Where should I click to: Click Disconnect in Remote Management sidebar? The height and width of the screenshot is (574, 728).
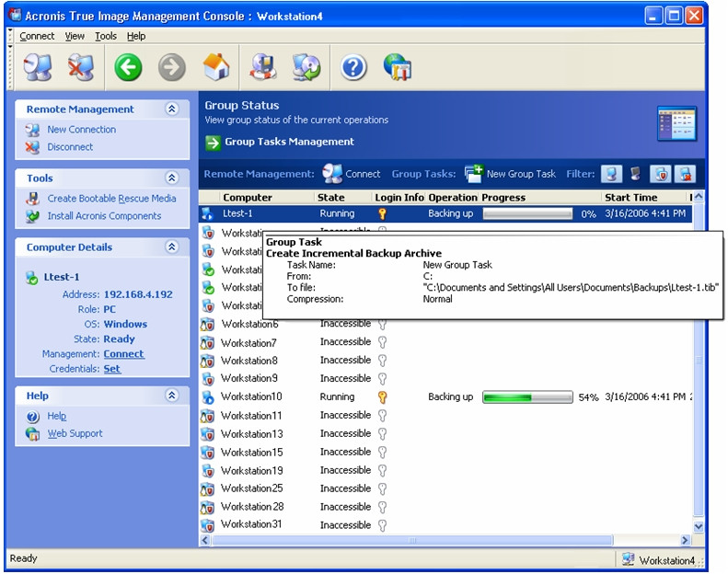[70, 147]
